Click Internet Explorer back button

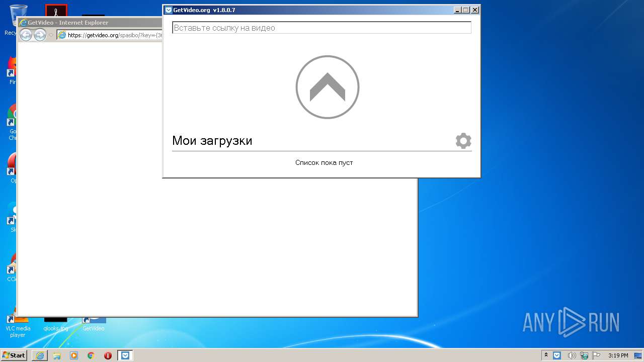tap(26, 35)
